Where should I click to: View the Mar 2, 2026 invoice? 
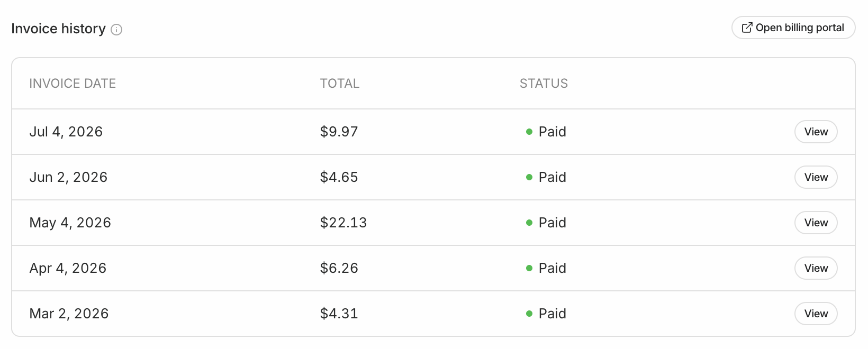click(x=816, y=314)
